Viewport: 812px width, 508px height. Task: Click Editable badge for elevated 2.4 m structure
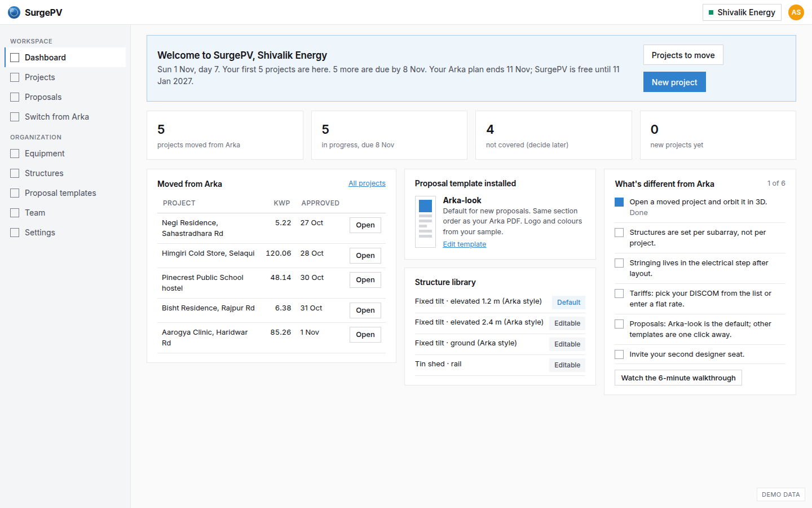[x=567, y=323]
